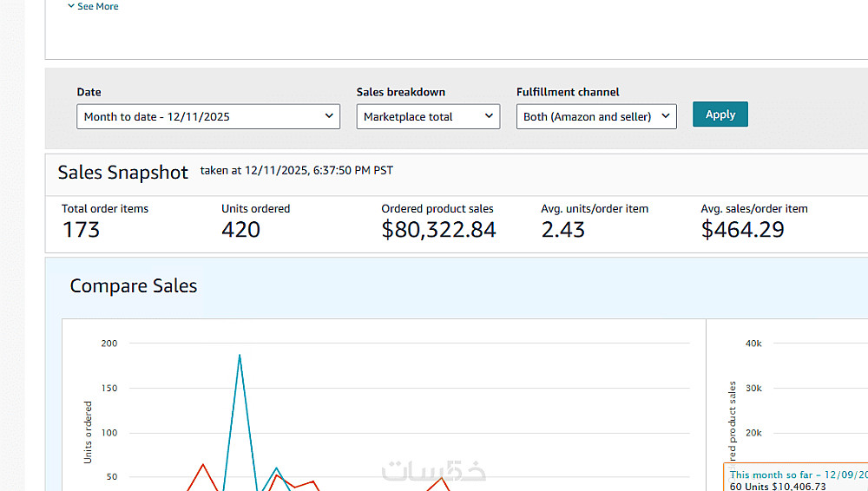Click the 40k label on sales chart axis

[753, 344]
